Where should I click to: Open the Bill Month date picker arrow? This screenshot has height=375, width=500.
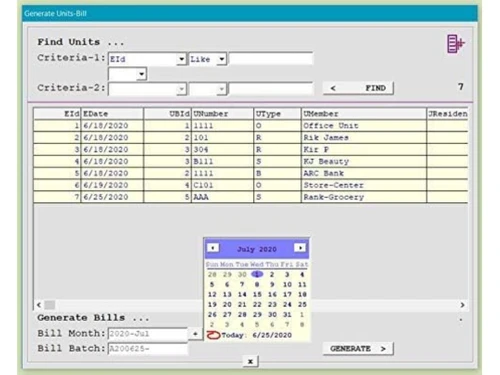coord(195,333)
